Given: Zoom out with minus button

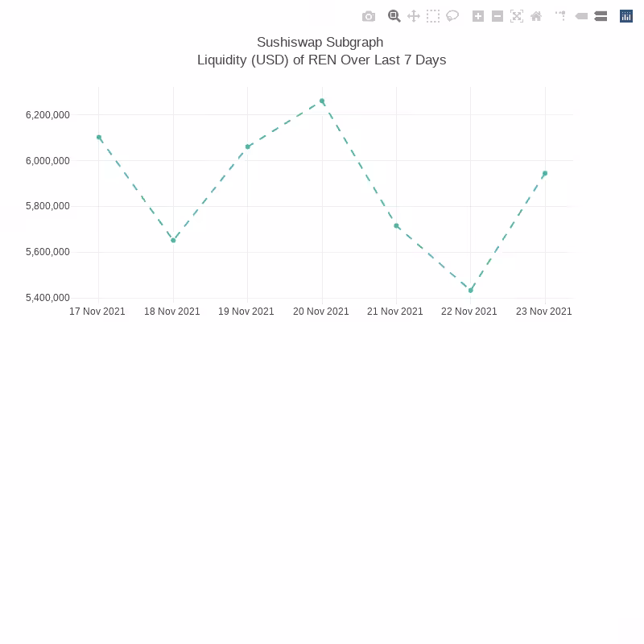Looking at the screenshot, I should [x=497, y=16].
